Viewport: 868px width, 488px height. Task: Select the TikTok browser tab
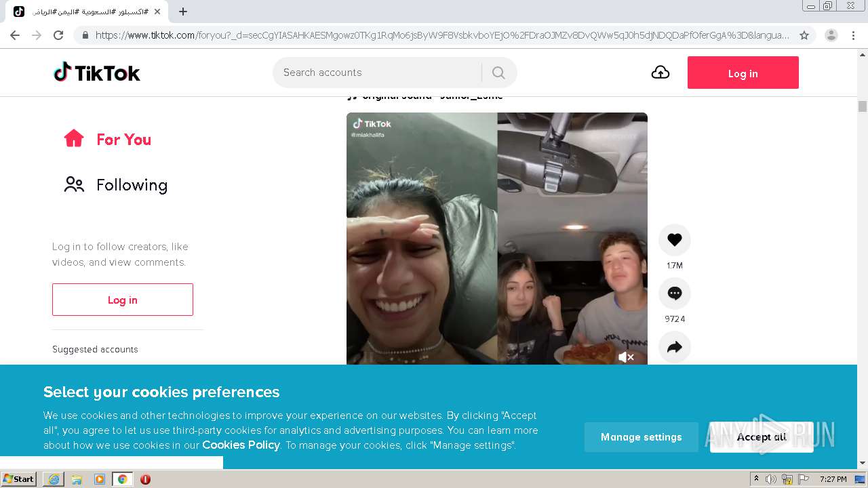88,12
